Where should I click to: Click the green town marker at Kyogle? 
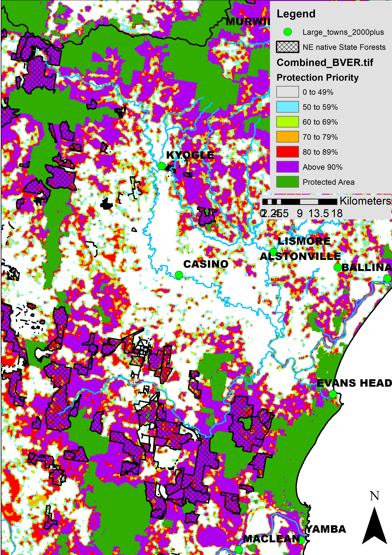tap(162, 166)
